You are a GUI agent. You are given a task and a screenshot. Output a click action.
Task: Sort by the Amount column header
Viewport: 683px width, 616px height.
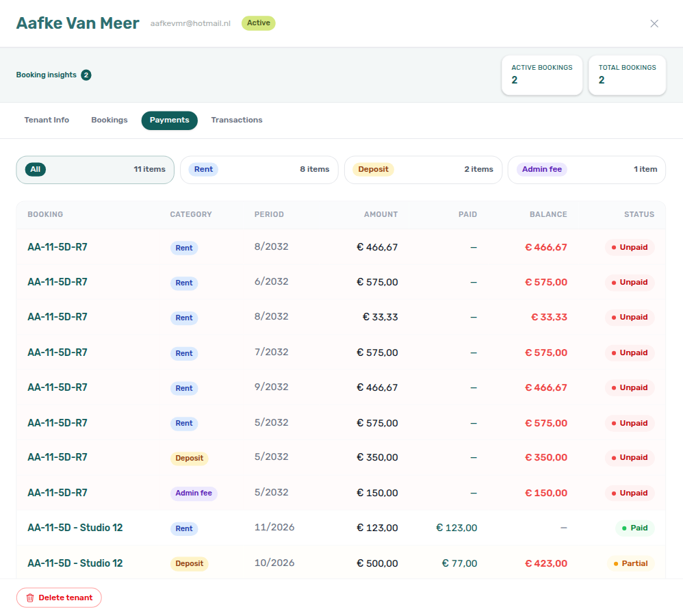381,214
